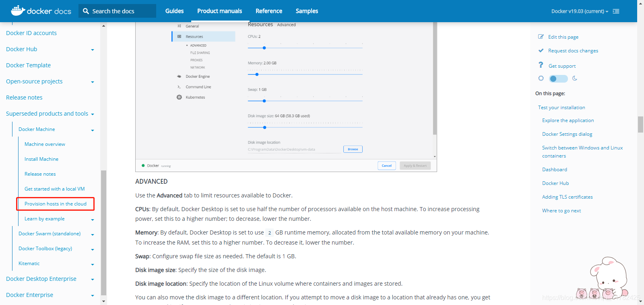Screen dimensions: 644x305
Task: Jump to Adding TLS certificates section
Action: point(568,197)
